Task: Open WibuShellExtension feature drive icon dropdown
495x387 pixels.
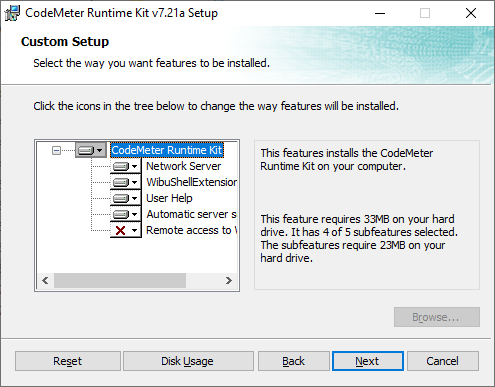Action: coord(126,182)
